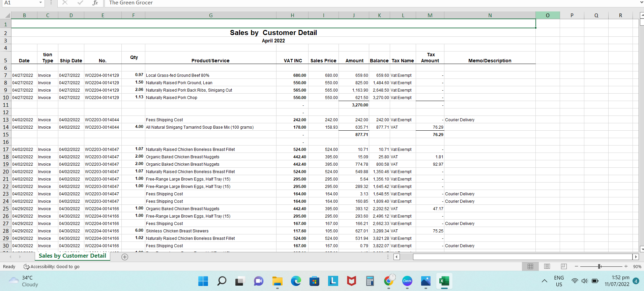Switch to Page Layout view

[547, 266]
